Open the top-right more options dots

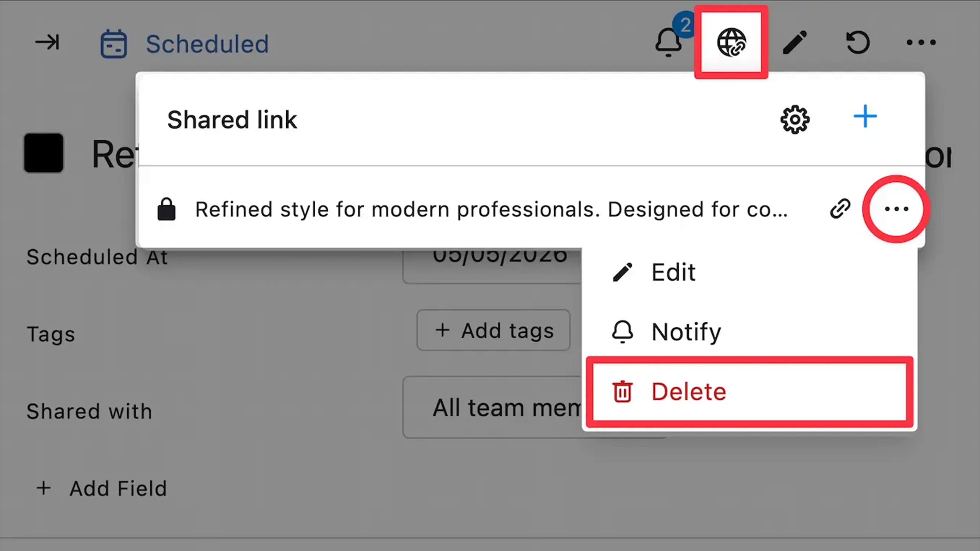click(921, 42)
